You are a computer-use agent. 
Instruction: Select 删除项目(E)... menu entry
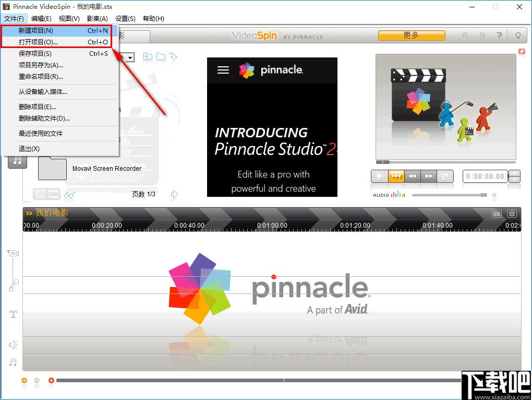pyautogui.click(x=59, y=107)
